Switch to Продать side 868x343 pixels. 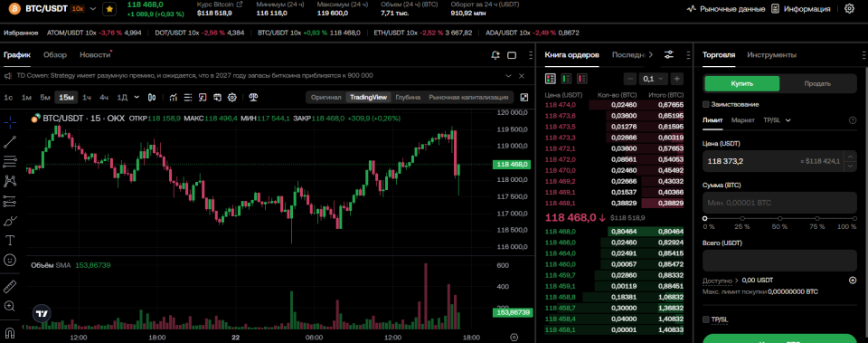pyautogui.click(x=817, y=83)
